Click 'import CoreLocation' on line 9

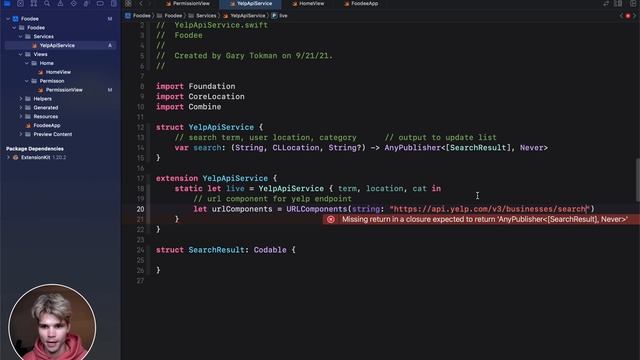point(200,97)
